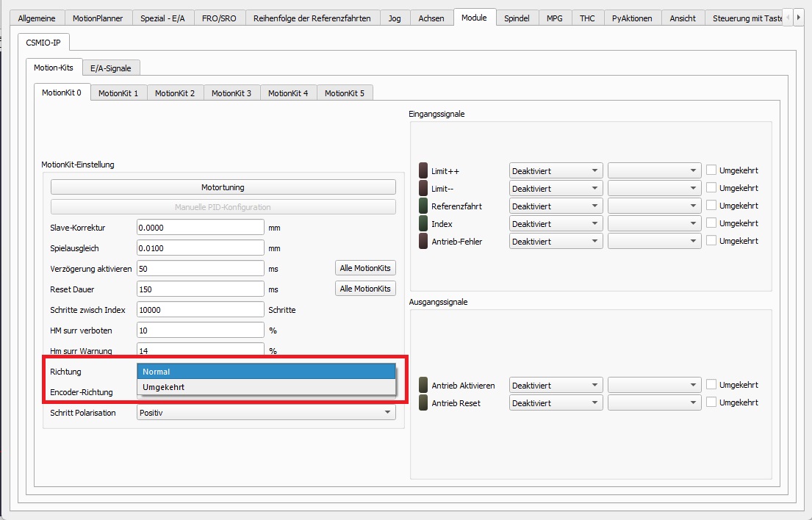This screenshot has width=812, height=520.
Task: Enable Umgekehrt checkbox for Limit++
Action: coord(711,170)
